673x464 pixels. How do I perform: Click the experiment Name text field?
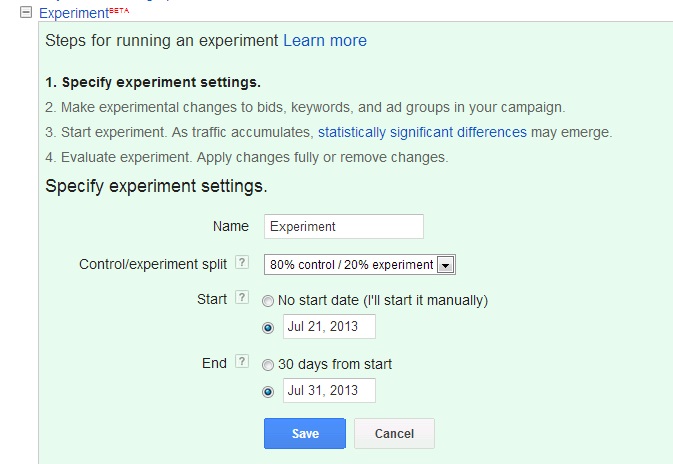343,226
